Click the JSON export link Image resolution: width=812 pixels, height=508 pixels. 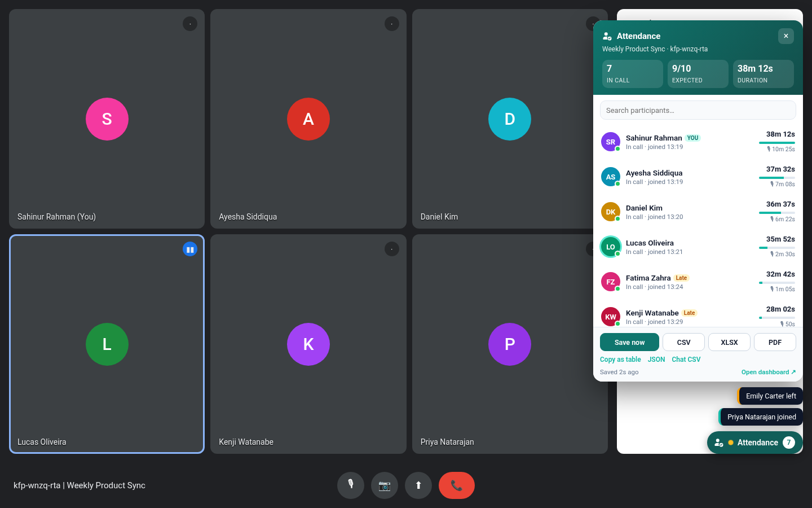656,360
